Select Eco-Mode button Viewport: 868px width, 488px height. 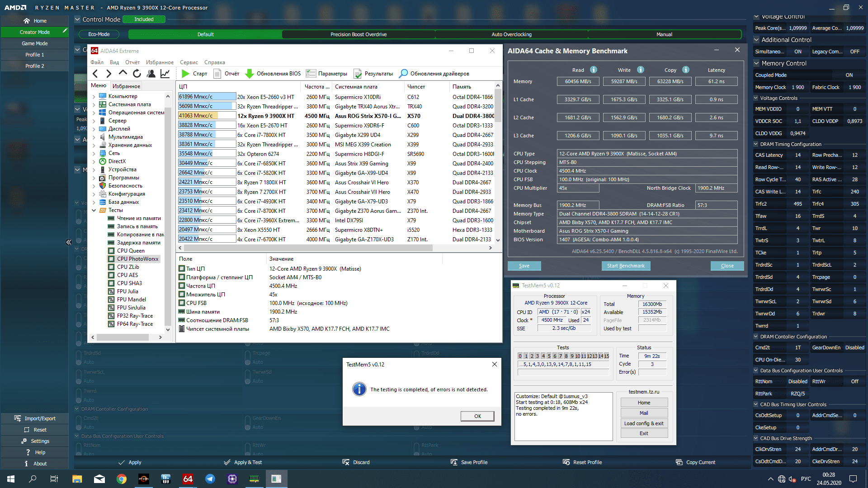pyautogui.click(x=99, y=34)
